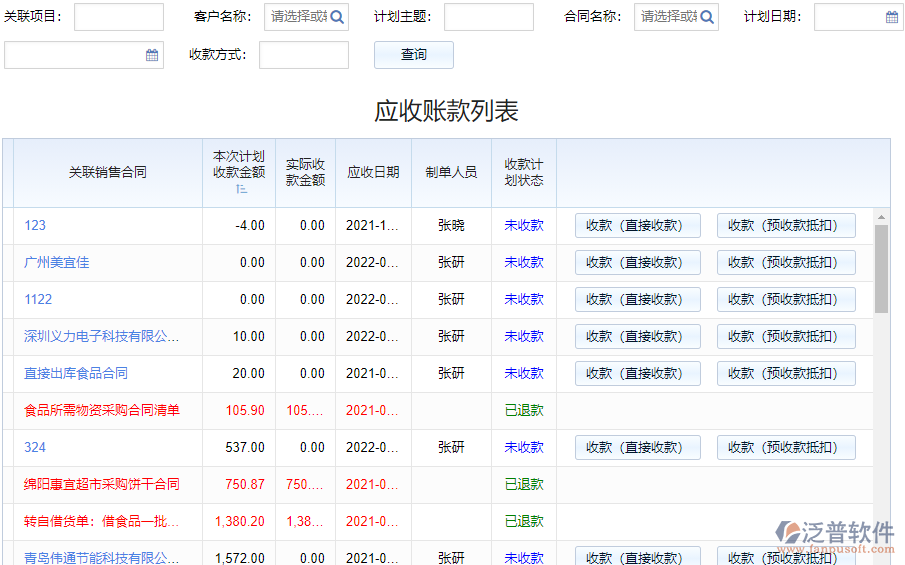Click the search icon in 客户名称 field
905x565 pixels.
pyautogui.click(x=337, y=17)
